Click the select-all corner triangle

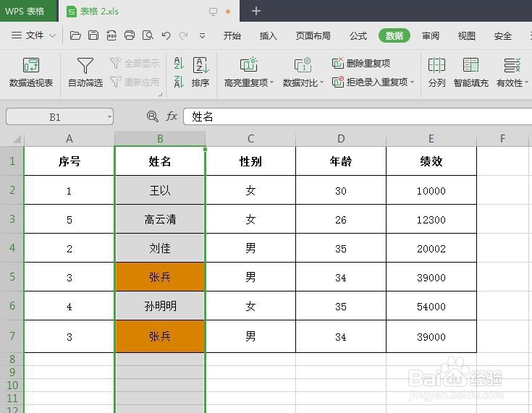(17, 139)
